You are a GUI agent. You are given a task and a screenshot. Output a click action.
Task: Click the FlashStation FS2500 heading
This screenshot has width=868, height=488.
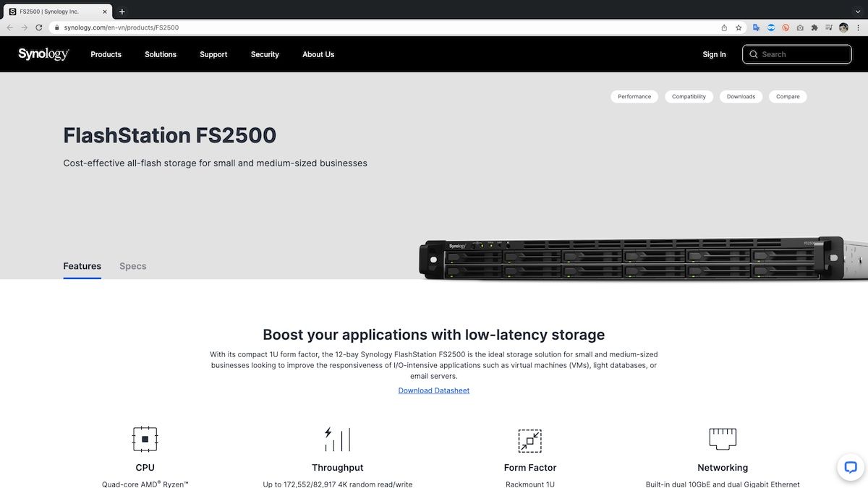(170, 135)
